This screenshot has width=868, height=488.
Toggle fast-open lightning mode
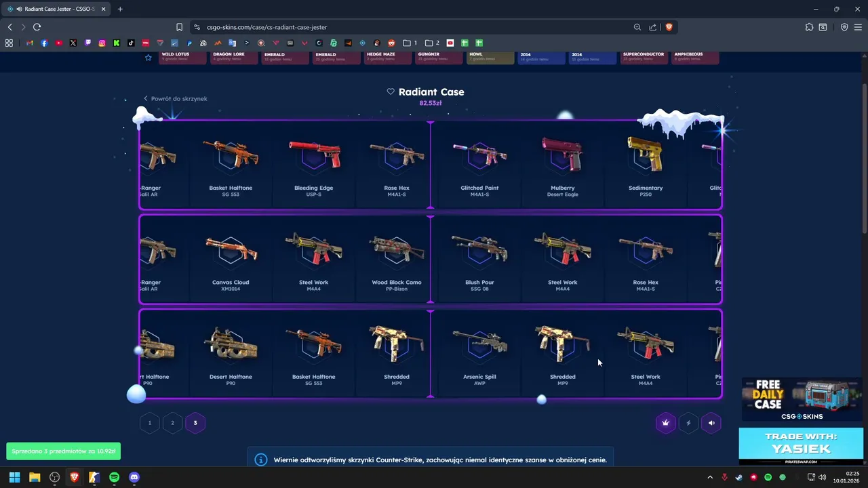688,423
